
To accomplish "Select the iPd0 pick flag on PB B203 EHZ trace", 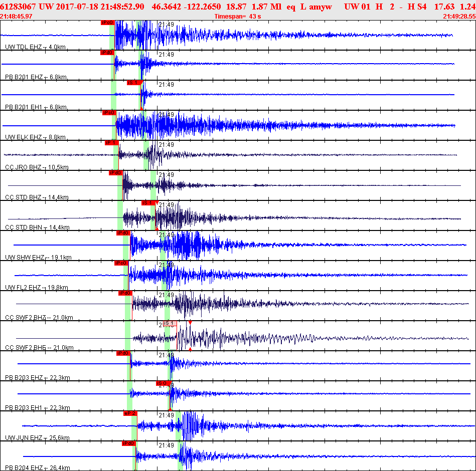I will [x=123, y=353].
